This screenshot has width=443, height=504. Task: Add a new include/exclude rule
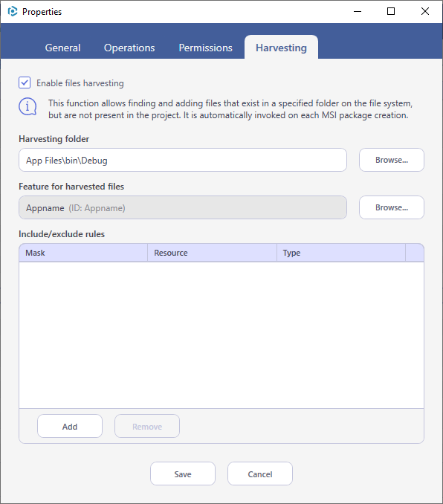point(70,426)
